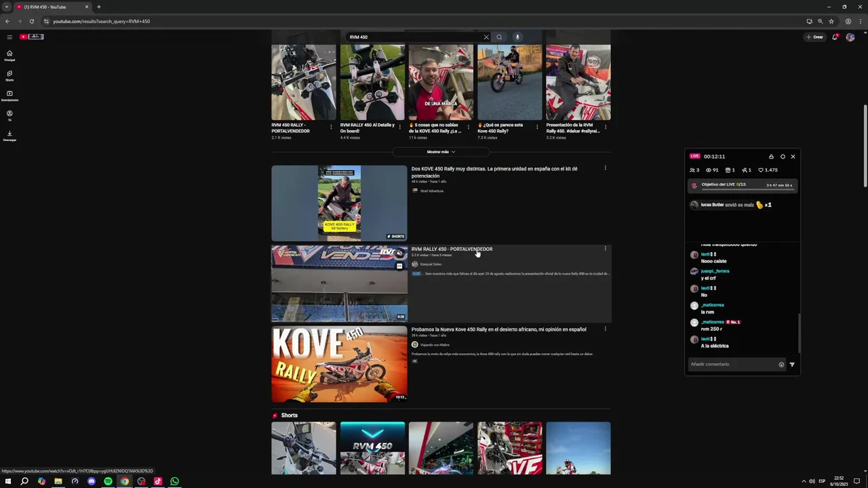The height and width of the screenshot is (488, 868).
Task: Open 'RVM RALLY 450 - PORTALVENDEDOR' video title link
Action: point(452,249)
